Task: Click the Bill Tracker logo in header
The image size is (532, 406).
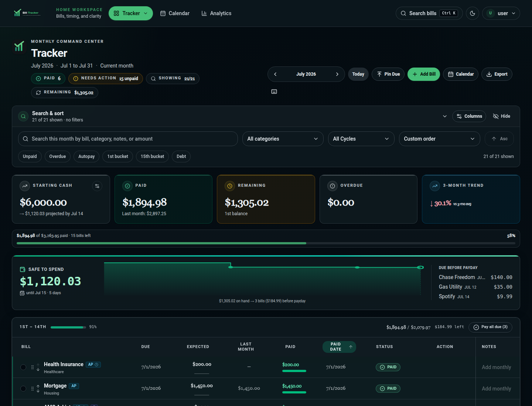Action: point(27,13)
